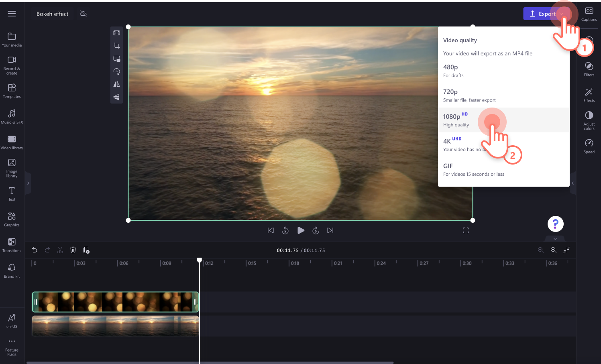The image size is (601, 364).
Task: Click the split scissors tool
Action: click(60, 250)
